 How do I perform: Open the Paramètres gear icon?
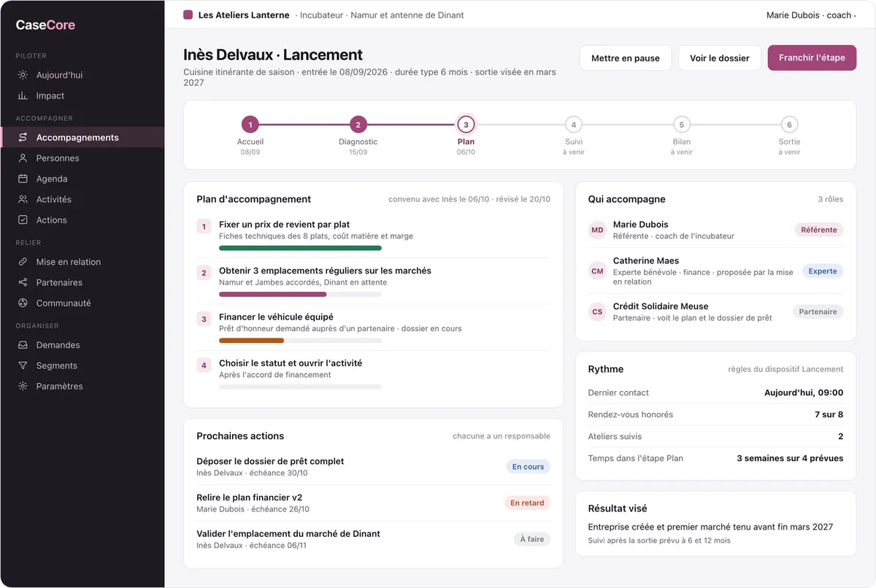[x=23, y=386]
